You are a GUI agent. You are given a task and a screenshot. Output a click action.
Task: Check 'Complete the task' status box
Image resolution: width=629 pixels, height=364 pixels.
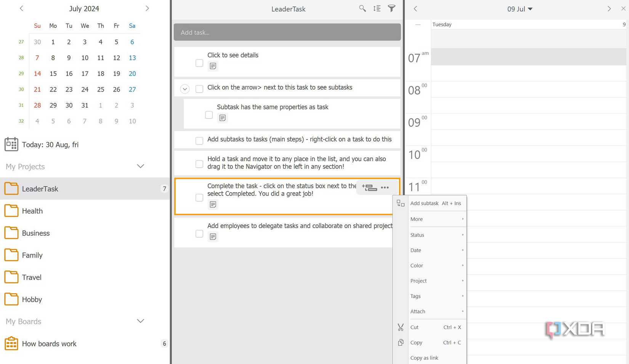click(199, 197)
